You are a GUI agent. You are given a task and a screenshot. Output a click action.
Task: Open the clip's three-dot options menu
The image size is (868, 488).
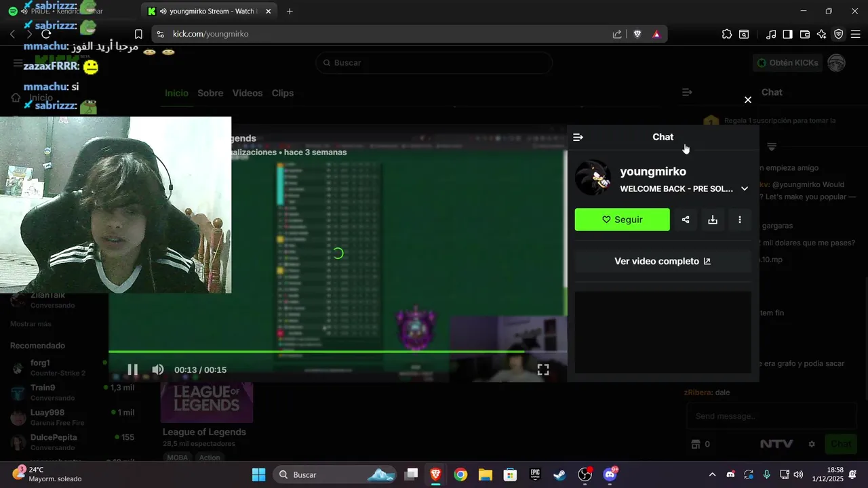740,220
